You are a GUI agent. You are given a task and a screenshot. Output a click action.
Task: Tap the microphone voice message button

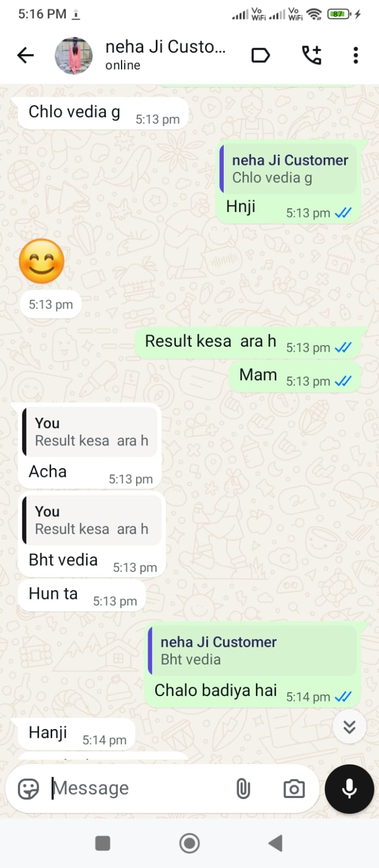point(349,789)
